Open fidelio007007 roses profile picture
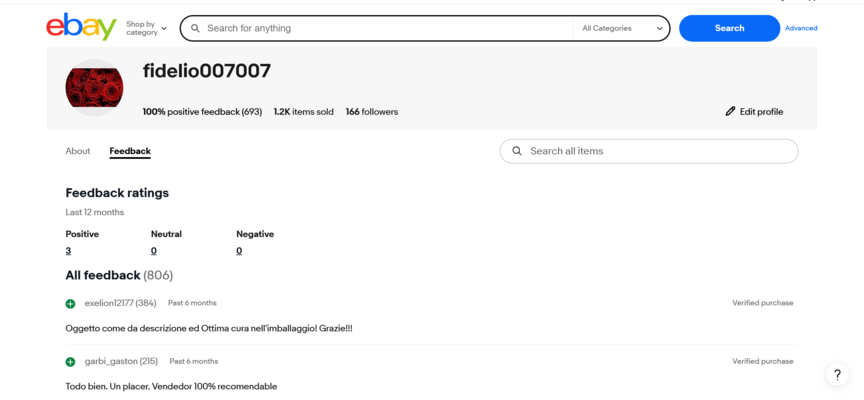 click(94, 87)
